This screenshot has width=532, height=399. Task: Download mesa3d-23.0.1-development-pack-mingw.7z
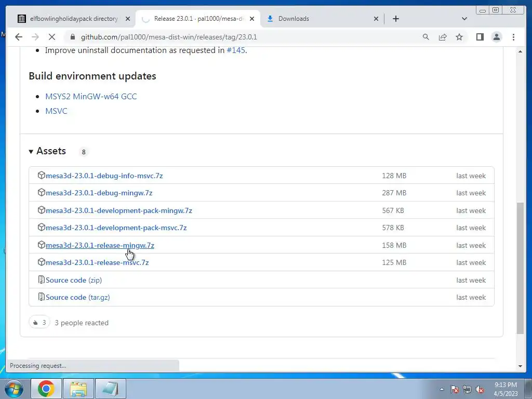click(x=119, y=210)
